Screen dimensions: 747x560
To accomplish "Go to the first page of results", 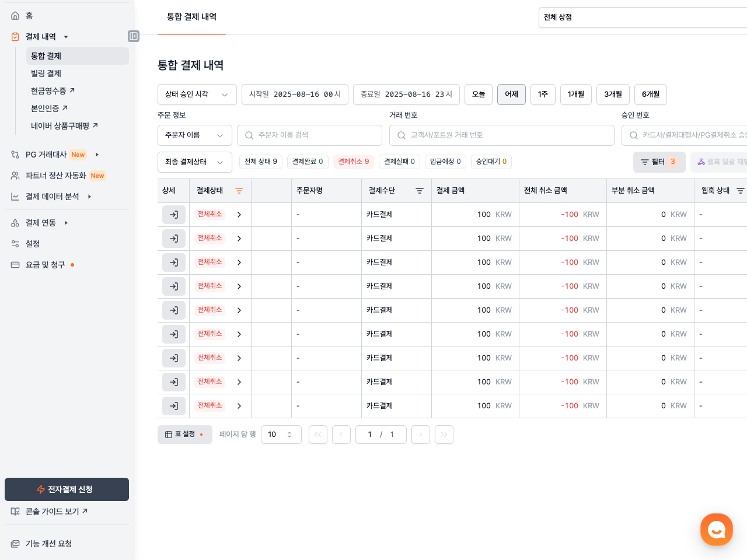I will pyautogui.click(x=317, y=435).
